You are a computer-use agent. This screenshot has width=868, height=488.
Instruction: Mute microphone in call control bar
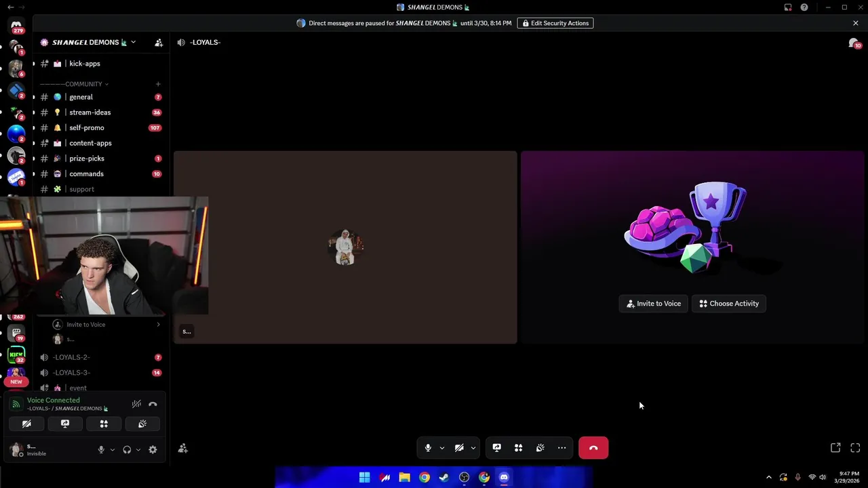coord(428,448)
